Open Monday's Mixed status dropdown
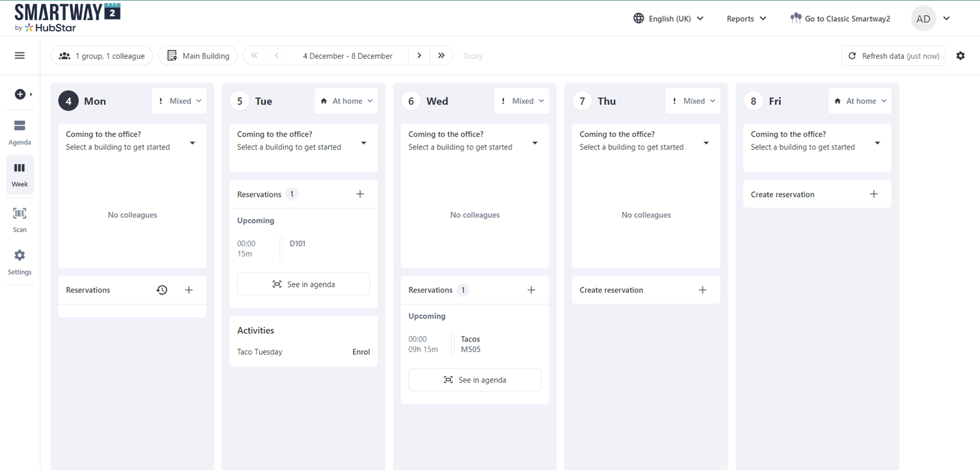Viewport: 980px width, 470px height. tap(179, 101)
